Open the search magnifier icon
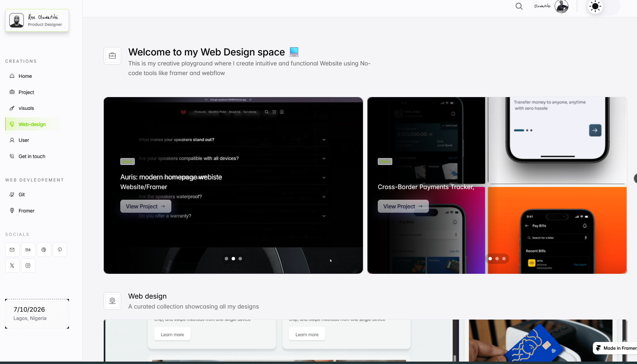This screenshot has height=364, width=637. click(519, 6)
